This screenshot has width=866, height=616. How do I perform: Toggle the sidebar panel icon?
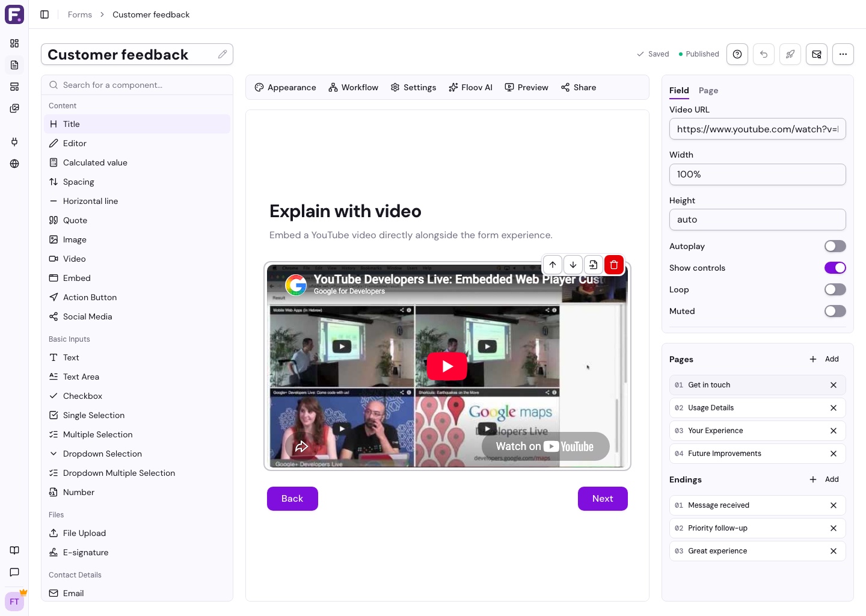[45, 14]
